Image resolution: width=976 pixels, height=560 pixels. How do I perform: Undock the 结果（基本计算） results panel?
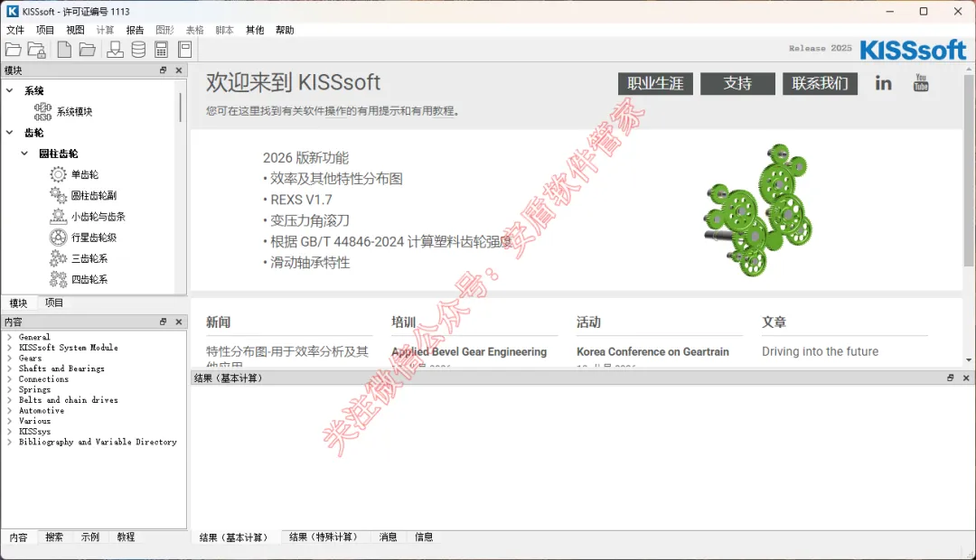tap(951, 378)
